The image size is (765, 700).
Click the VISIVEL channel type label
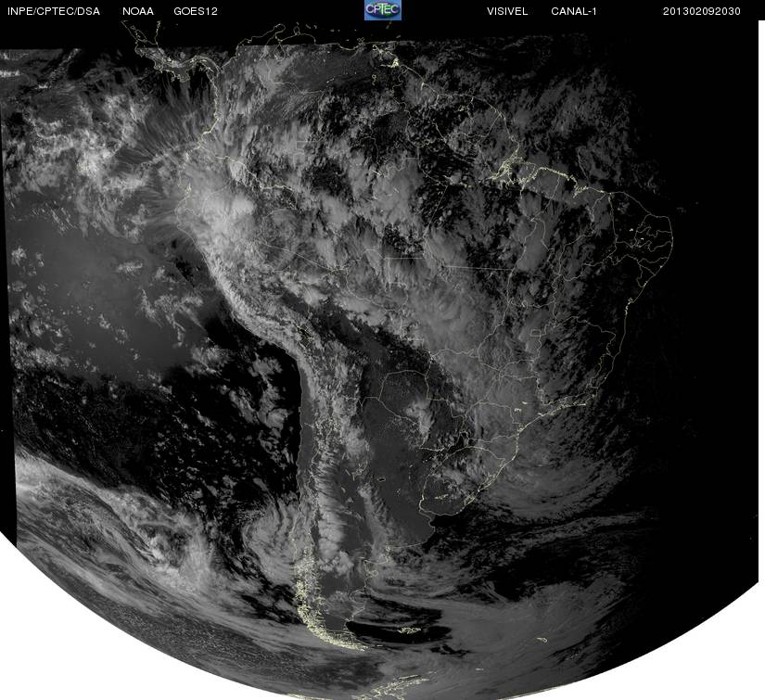click(507, 11)
